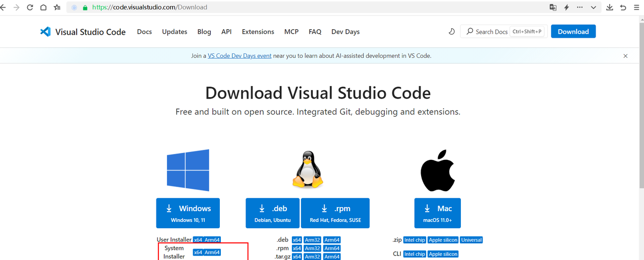Viewport: 644px width, 260px height.
Task: Select .rpm row x64 link
Action: click(297, 248)
